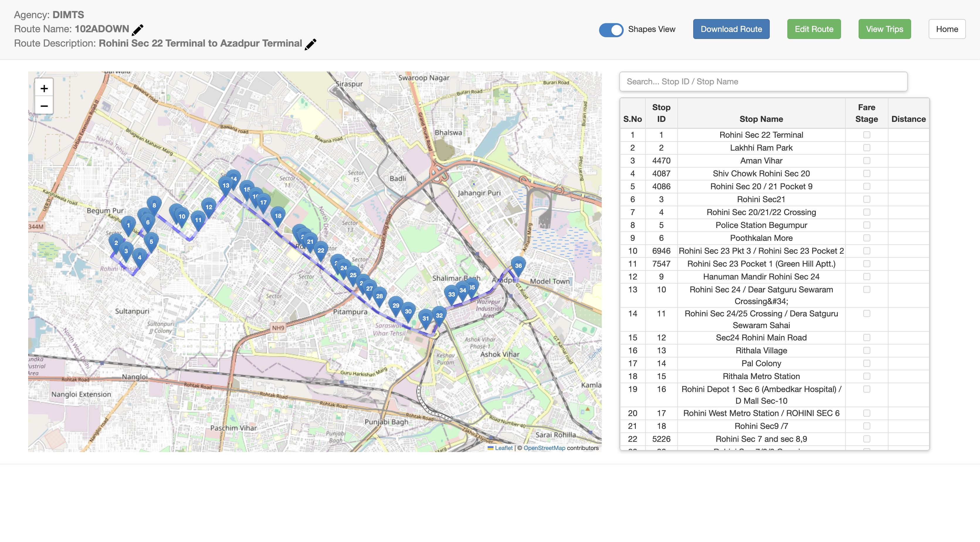This screenshot has height=542, width=980.
Task: Select Rohini Sec 7 and sec 8,9 row
Action: [x=774, y=439]
